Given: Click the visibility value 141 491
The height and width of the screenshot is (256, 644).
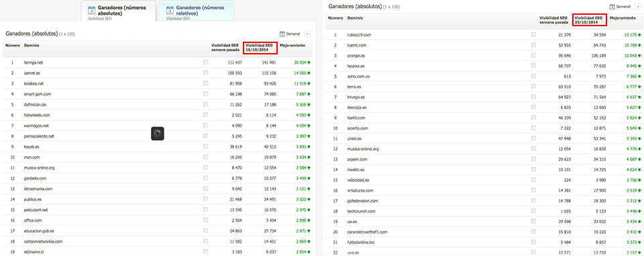Looking at the screenshot, I should (x=268, y=62).
